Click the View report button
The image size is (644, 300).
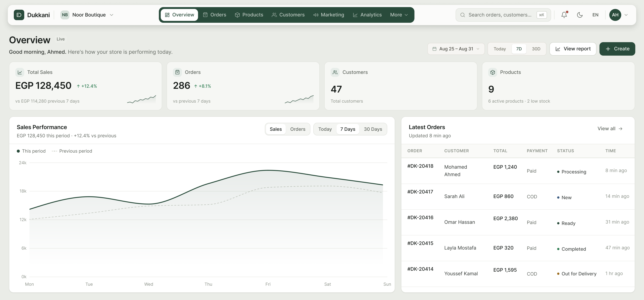573,49
